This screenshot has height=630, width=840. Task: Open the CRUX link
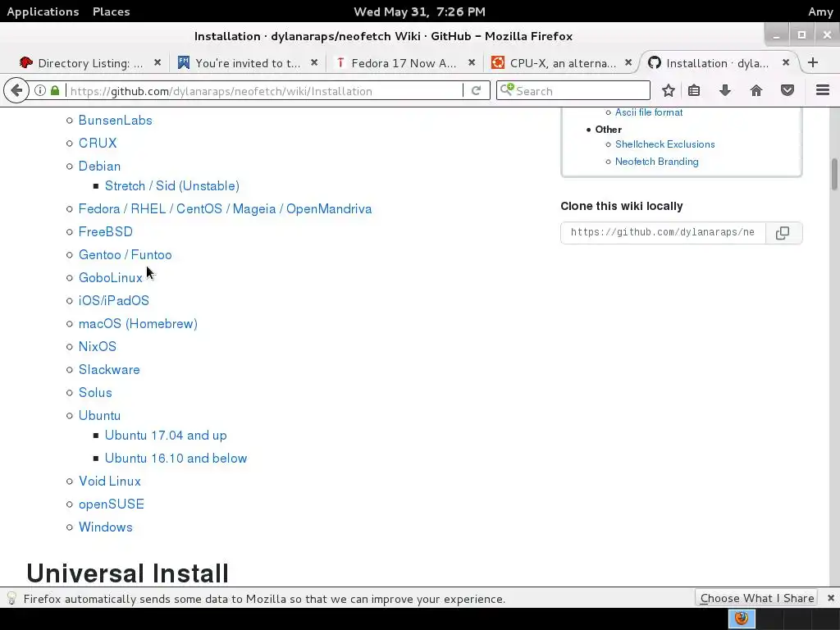click(98, 143)
